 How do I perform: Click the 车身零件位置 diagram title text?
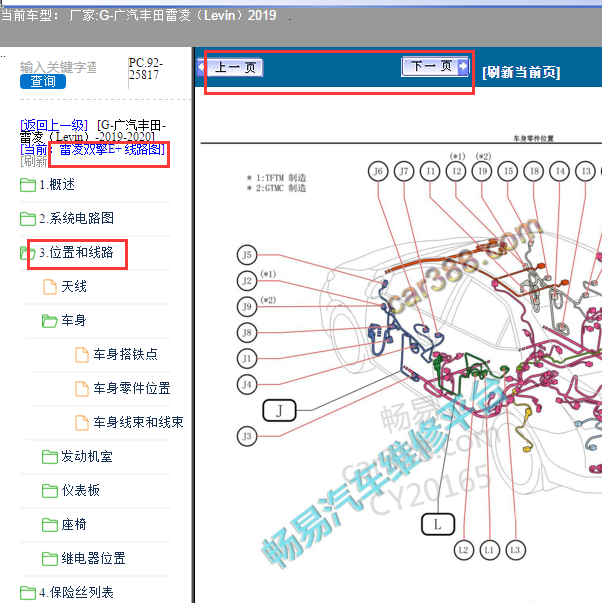[x=533, y=138]
